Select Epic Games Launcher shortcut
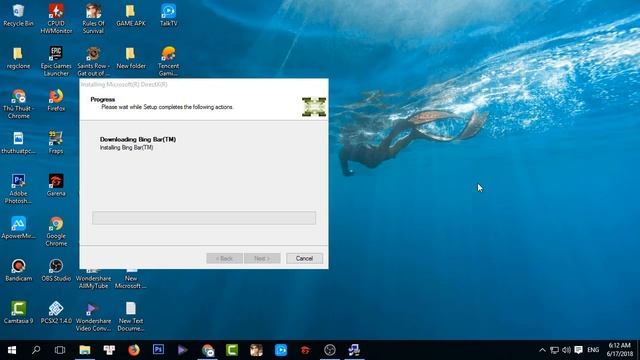The width and height of the screenshot is (640, 360). click(56, 61)
